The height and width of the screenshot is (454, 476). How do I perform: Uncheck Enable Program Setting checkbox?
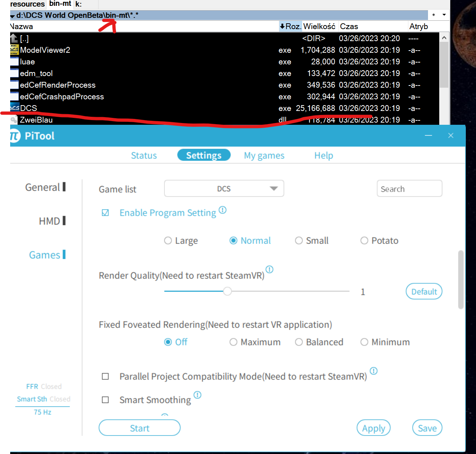click(105, 213)
